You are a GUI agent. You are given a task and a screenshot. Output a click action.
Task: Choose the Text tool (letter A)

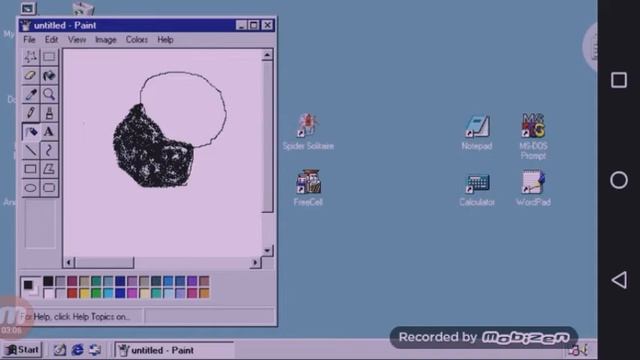tap(49, 132)
